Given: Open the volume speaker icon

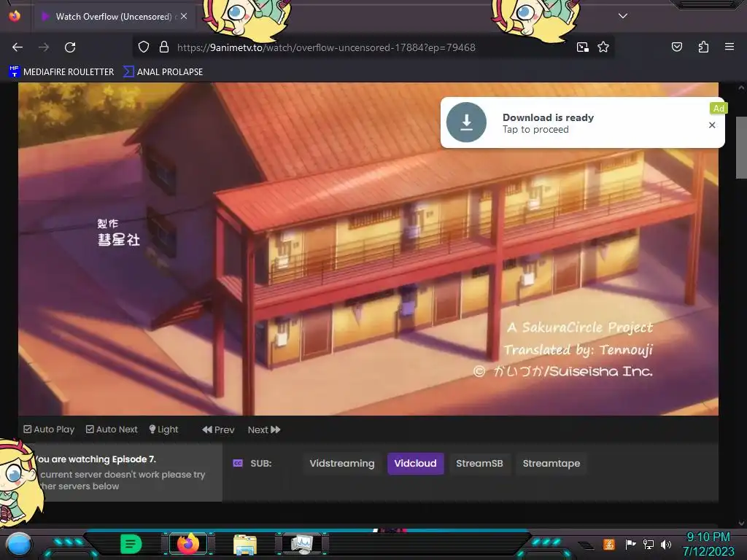Looking at the screenshot, I should [665, 544].
